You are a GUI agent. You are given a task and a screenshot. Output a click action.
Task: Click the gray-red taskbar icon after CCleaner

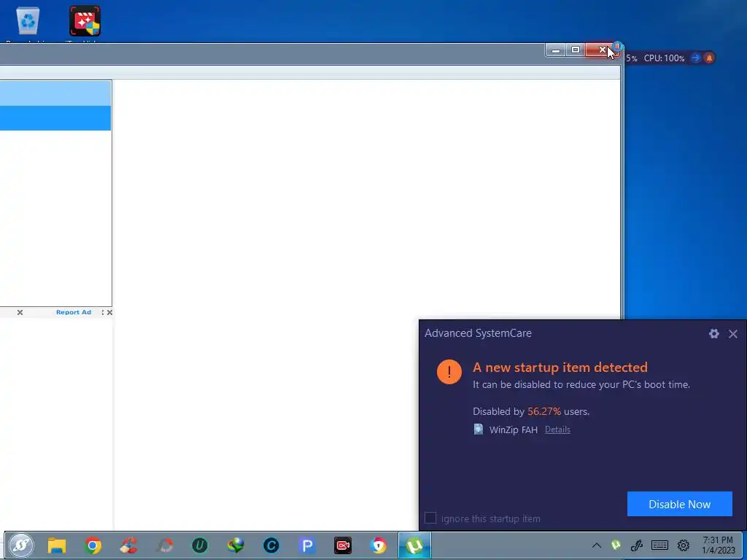pos(164,545)
